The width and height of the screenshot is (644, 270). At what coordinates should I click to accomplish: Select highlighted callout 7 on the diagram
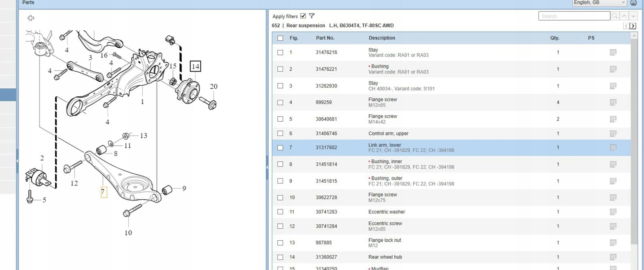click(104, 192)
